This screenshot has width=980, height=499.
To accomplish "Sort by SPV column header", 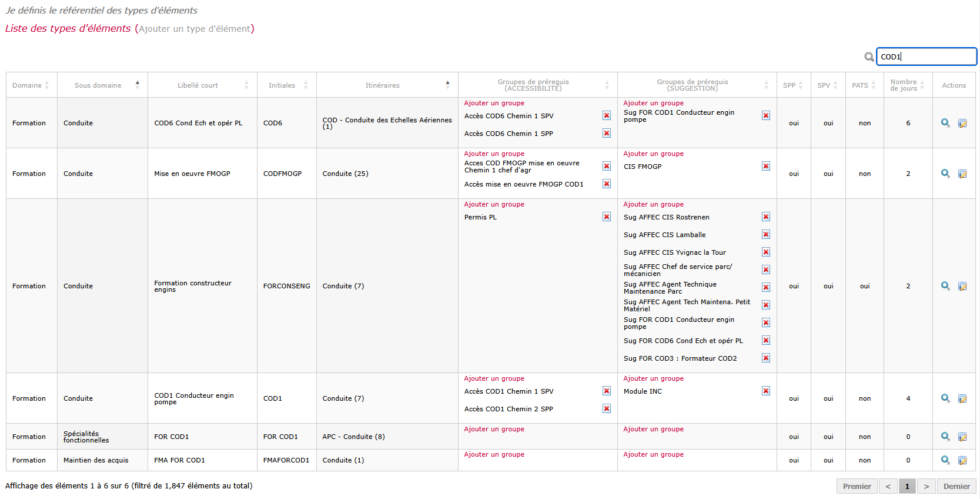I will click(x=828, y=85).
